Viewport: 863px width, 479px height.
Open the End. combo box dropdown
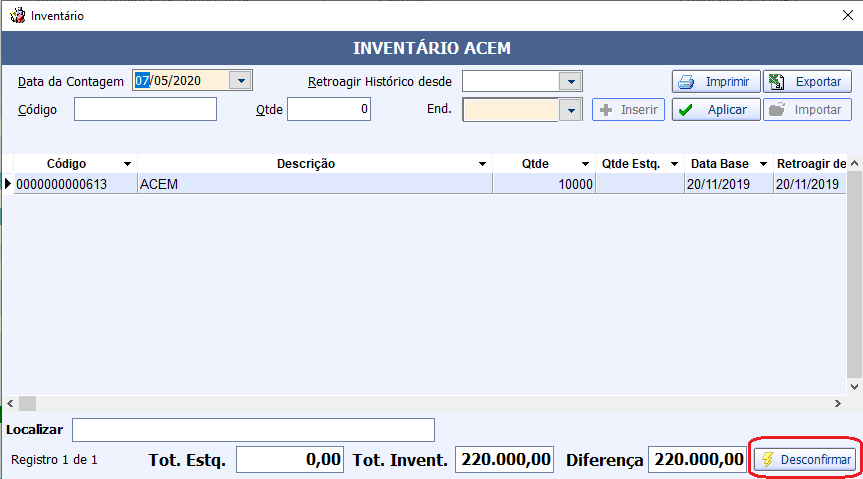pos(570,110)
